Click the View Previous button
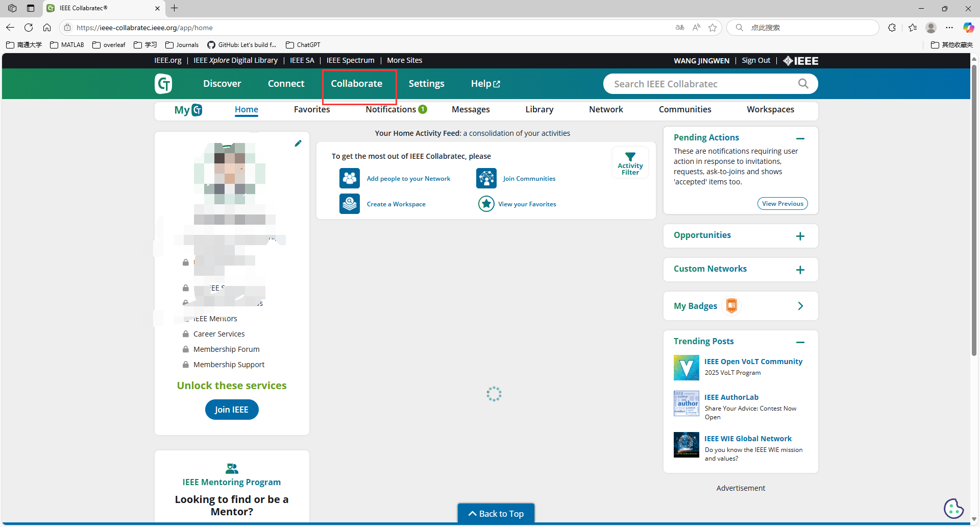This screenshot has width=980, height=527. tap(782, 203)
